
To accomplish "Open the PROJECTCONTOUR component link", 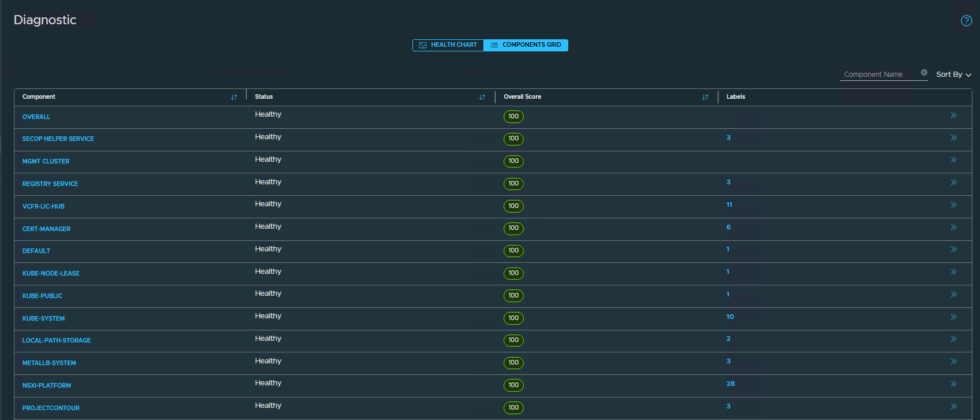I will coord(51,408).
